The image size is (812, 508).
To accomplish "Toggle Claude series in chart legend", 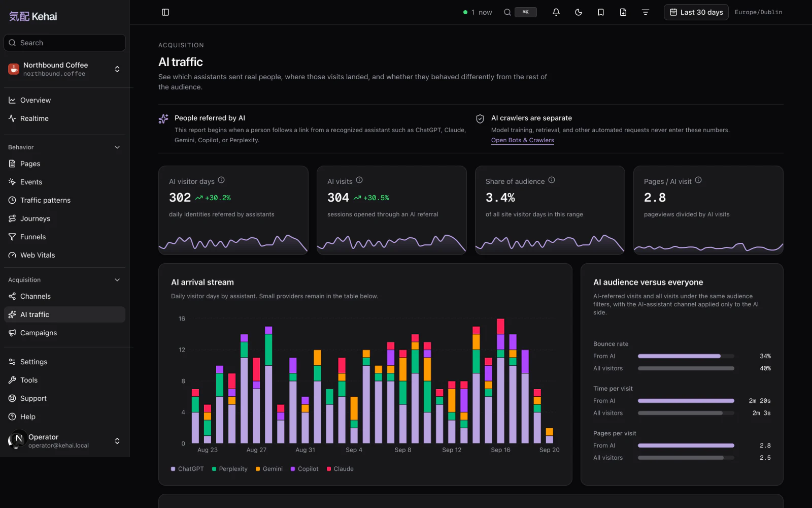I will coord(340,469).
